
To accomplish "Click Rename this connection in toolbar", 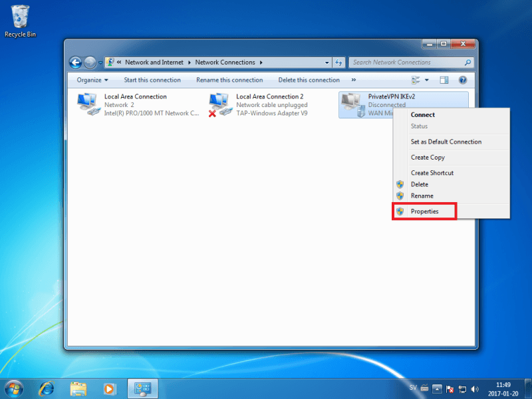I will 229,80.
